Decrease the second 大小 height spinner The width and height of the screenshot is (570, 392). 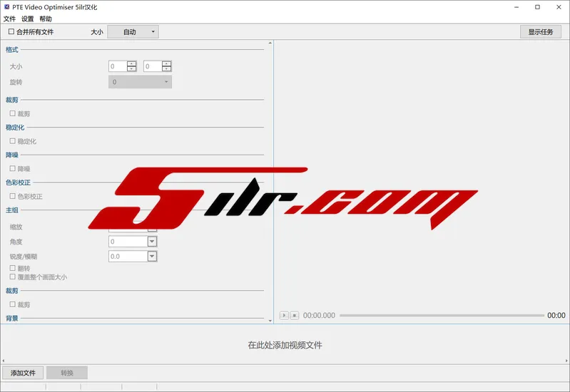click(166, 69)
